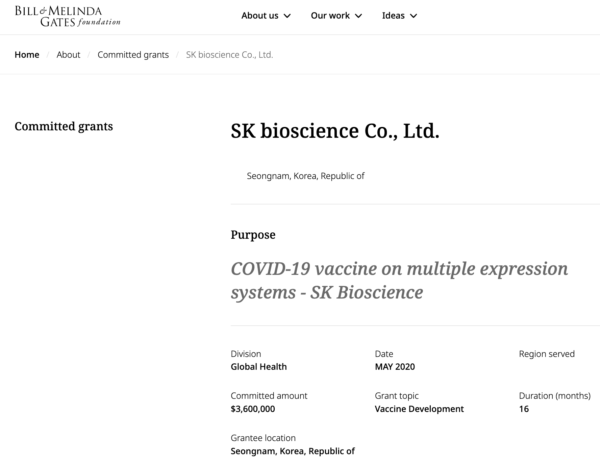Click SK bioscience Co., Ltd. breadcrumb item

coord(230,55)
